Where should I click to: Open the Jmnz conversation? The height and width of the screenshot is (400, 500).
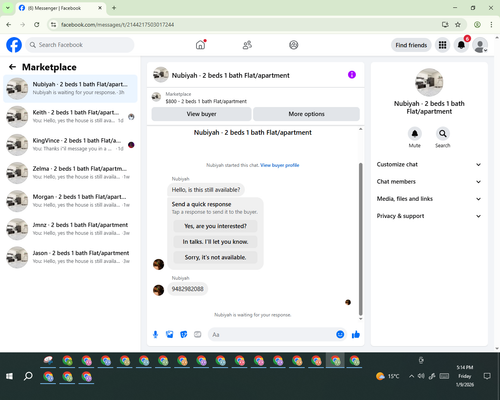70,229
